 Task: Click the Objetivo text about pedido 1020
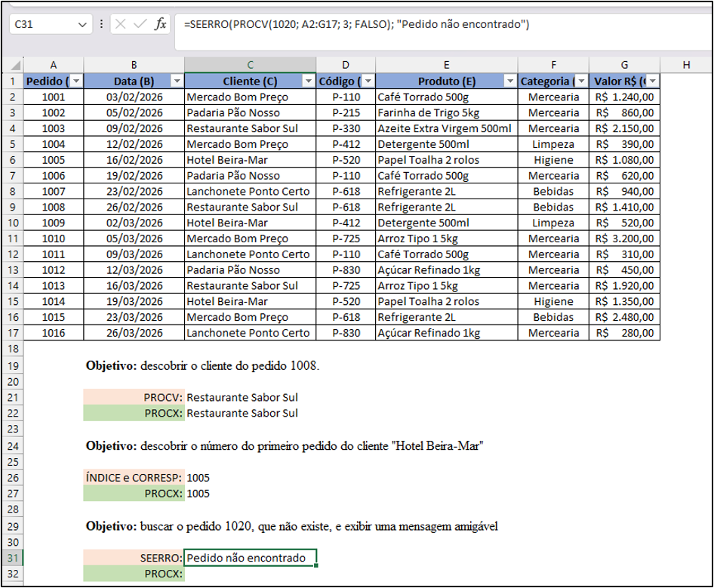click(291, 527)
